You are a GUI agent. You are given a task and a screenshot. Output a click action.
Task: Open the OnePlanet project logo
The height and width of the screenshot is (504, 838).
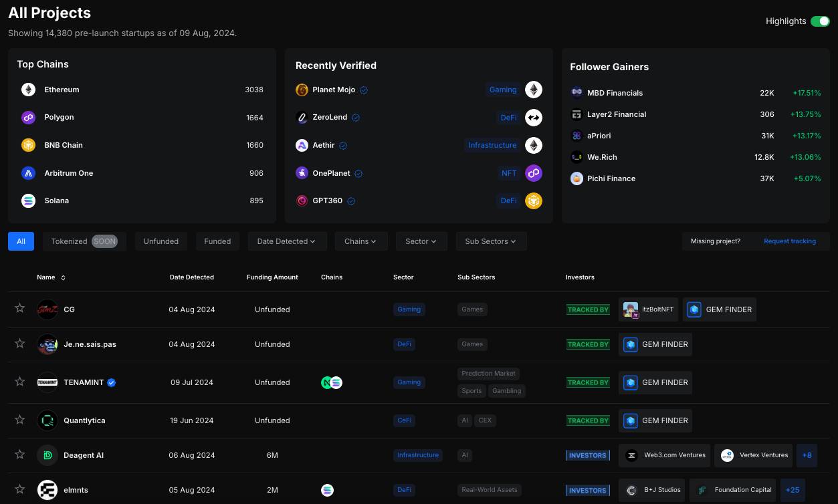pyautogui.click(x=302, y=173)
